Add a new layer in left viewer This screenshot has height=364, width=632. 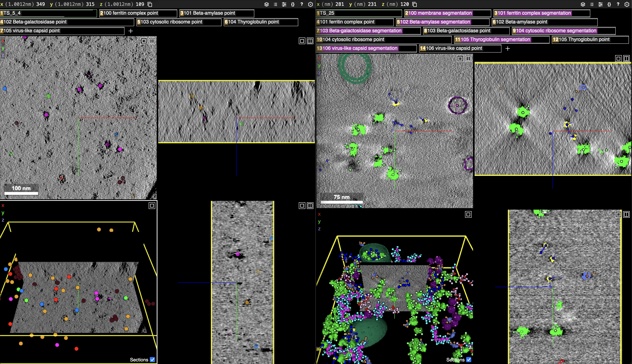(x=131, y=31)
